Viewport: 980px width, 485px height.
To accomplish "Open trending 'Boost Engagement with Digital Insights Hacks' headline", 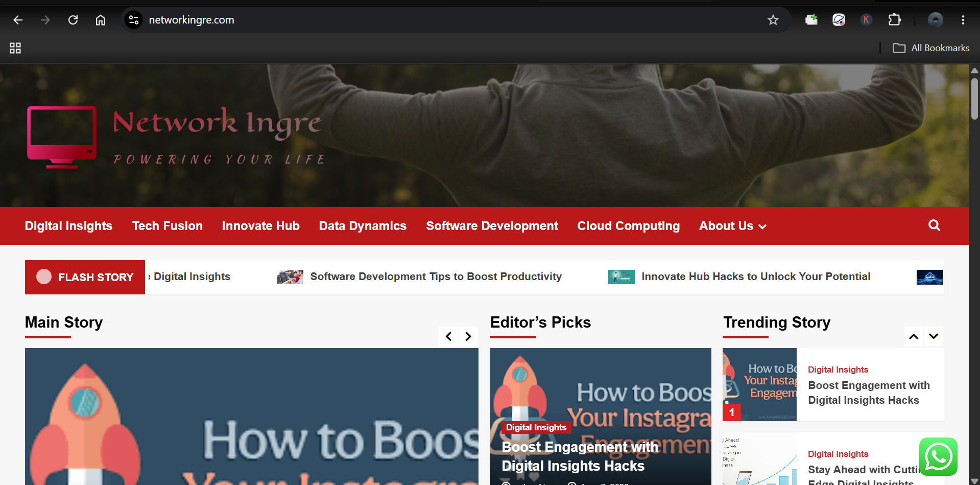I will point(869,392).
